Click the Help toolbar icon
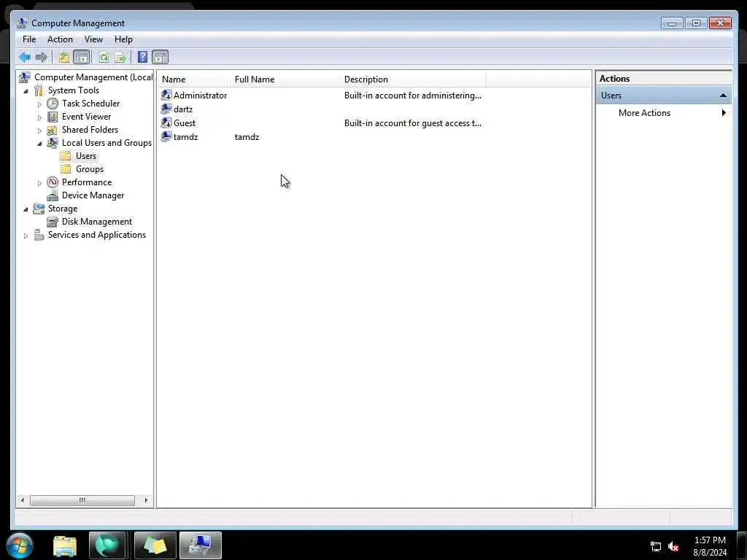This screenshot has height=560, width=747. 142,57
